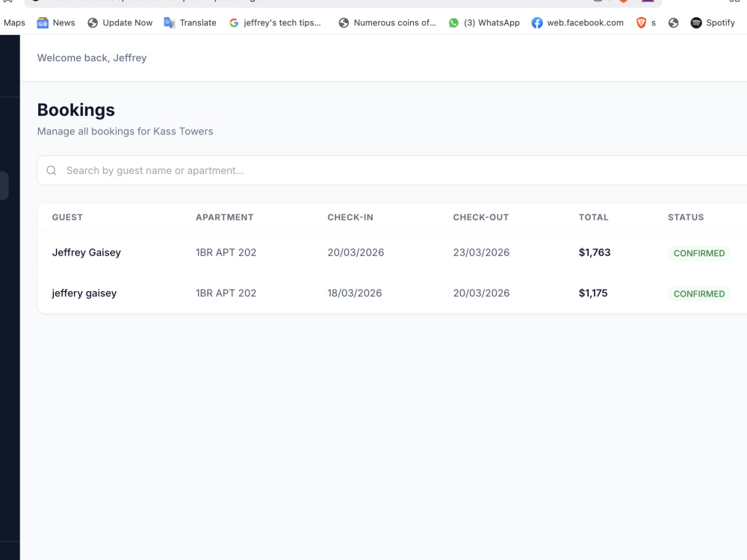Click the CHECK-OUT column header
The height and width of the screenshot is (560, 747).
point(480,217)
